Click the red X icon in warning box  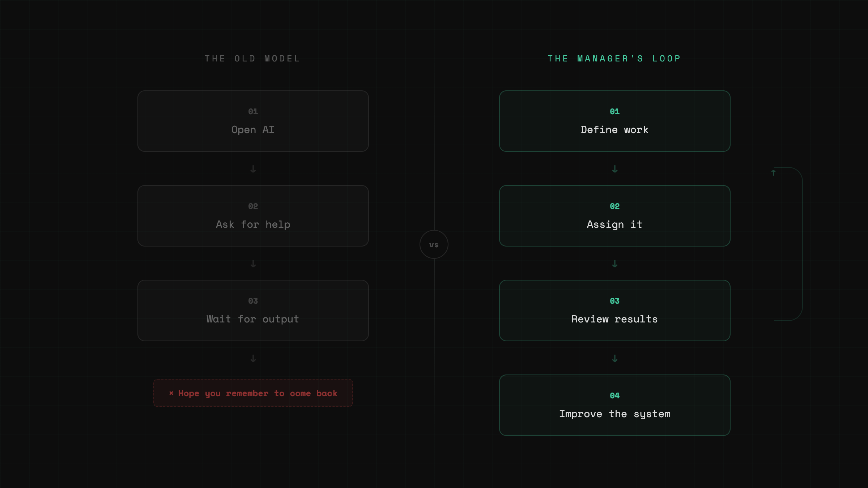point(171,393)
